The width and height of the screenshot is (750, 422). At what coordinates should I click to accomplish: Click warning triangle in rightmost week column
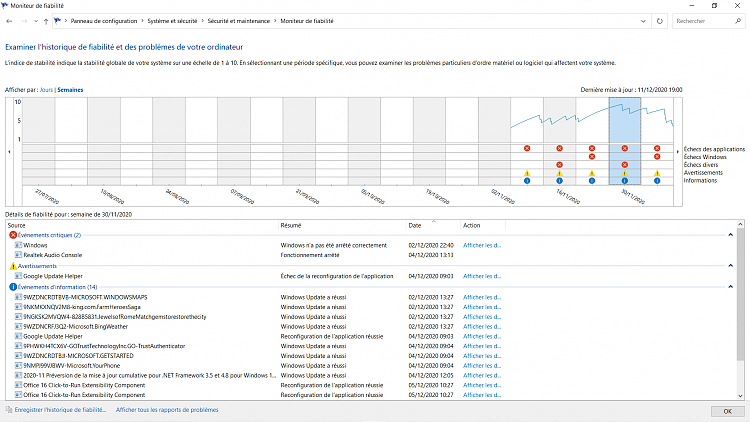(657, 173)
